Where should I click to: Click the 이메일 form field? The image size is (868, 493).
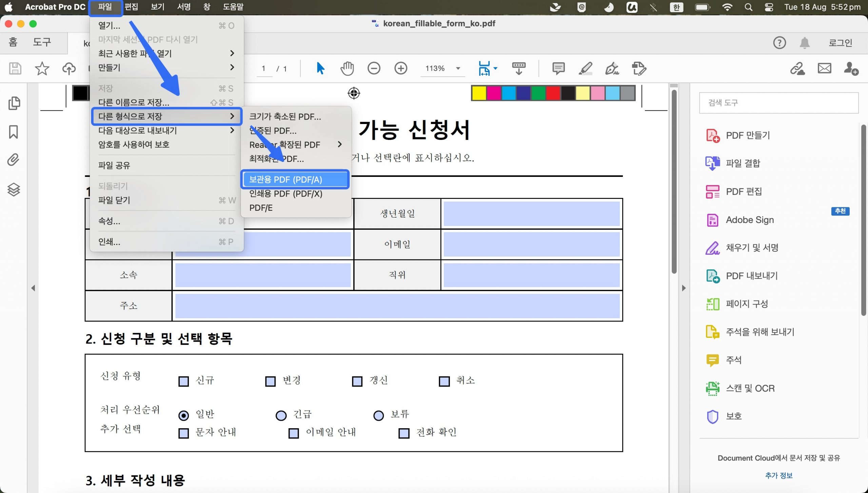[x=532, y=244]
